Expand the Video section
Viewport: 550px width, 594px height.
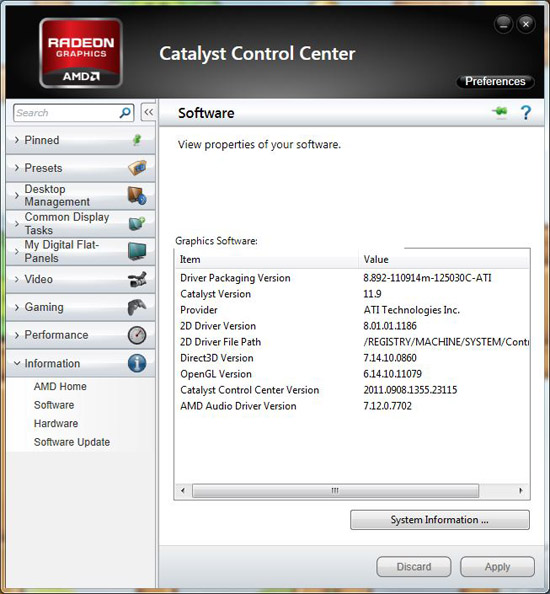click(81, 279)
